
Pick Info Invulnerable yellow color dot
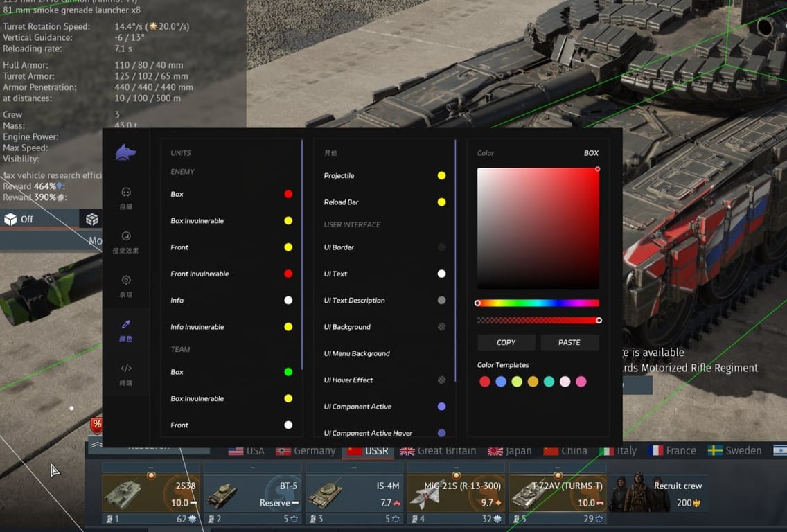tap(288, 327)
